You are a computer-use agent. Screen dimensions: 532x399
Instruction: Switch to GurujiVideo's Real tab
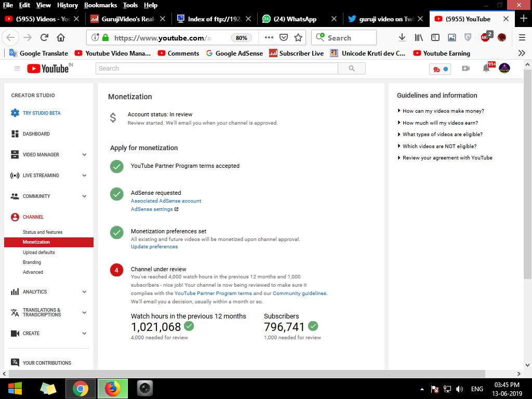[127, 19]
